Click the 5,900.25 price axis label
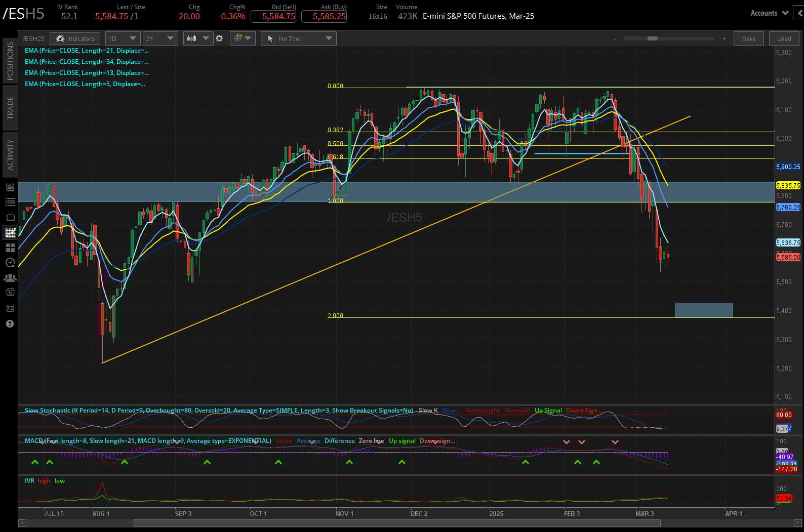Screen dimensions: 804x532 [x=788, y=167]
